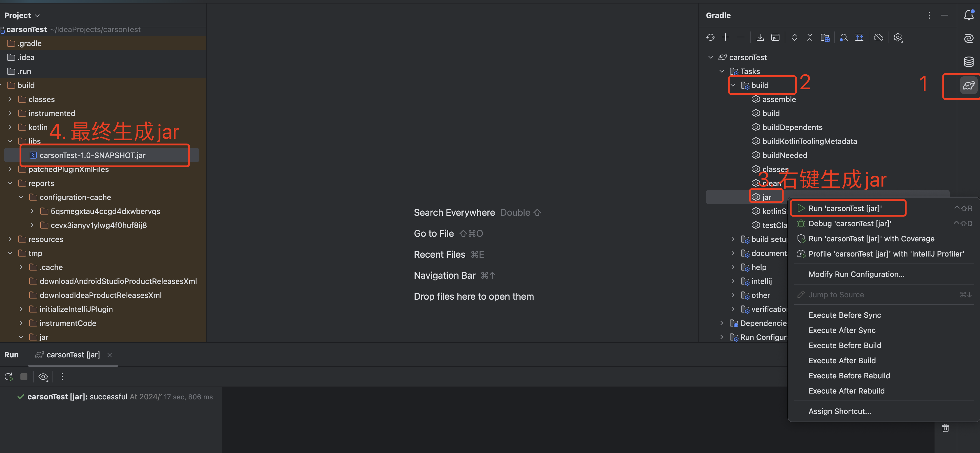Viewport: 980px width, 453px height.
Task: Click the trash icon to clear Run output
Action: [945, 428]
